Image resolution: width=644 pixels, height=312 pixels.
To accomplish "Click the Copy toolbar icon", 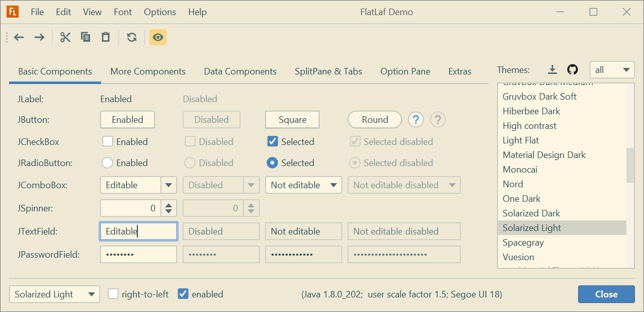I will 86,37.
